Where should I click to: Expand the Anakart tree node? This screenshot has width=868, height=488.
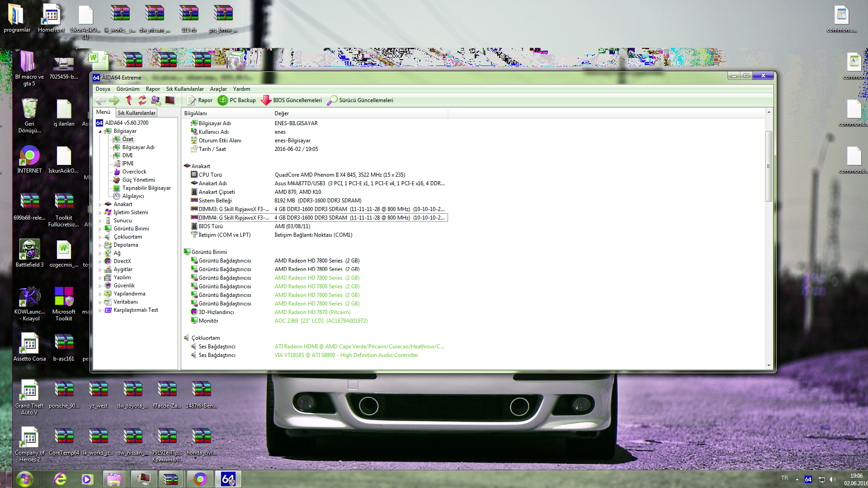coord(100,205)
